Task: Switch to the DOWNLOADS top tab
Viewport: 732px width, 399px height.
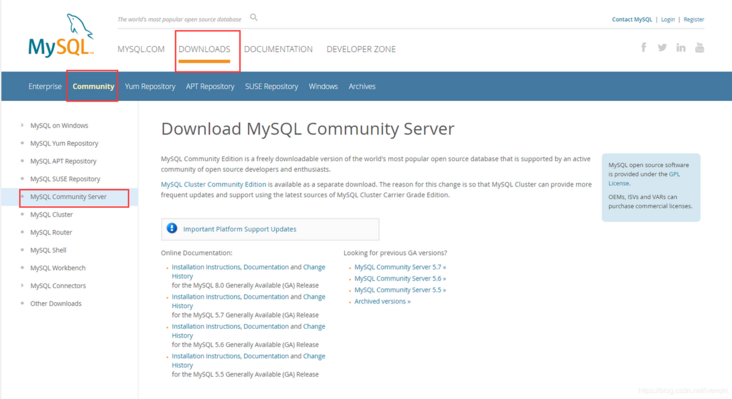Action: pos(204,49)
